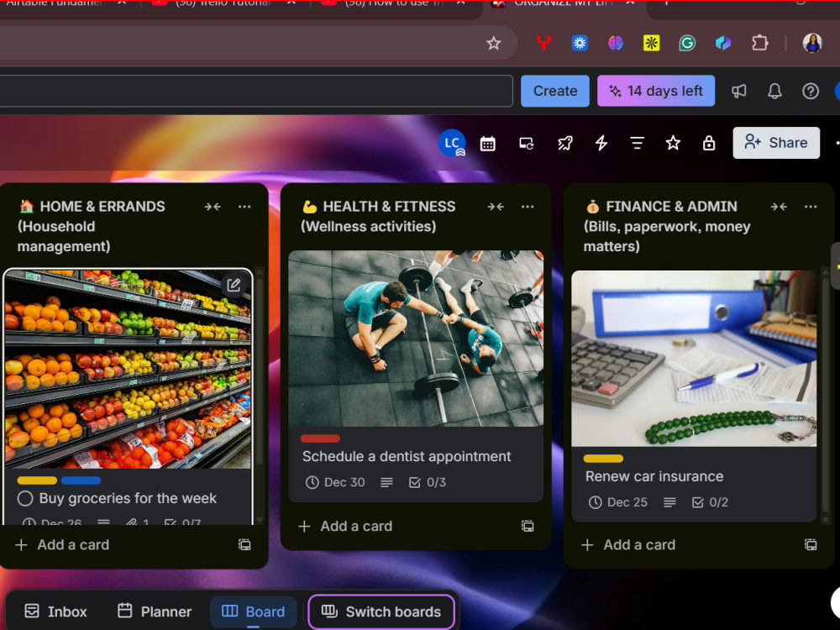Image resolution: width=840 pixels, height=630 pixels.
Task: Click description icon on dentist card
Action: click(386, 483)
